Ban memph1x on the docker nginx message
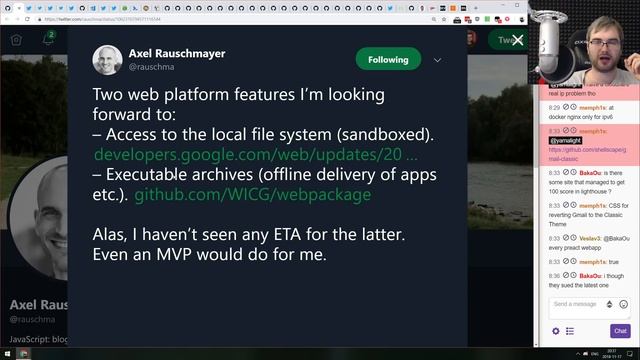This screenshot has height=360, width=640. pos(566,107)
